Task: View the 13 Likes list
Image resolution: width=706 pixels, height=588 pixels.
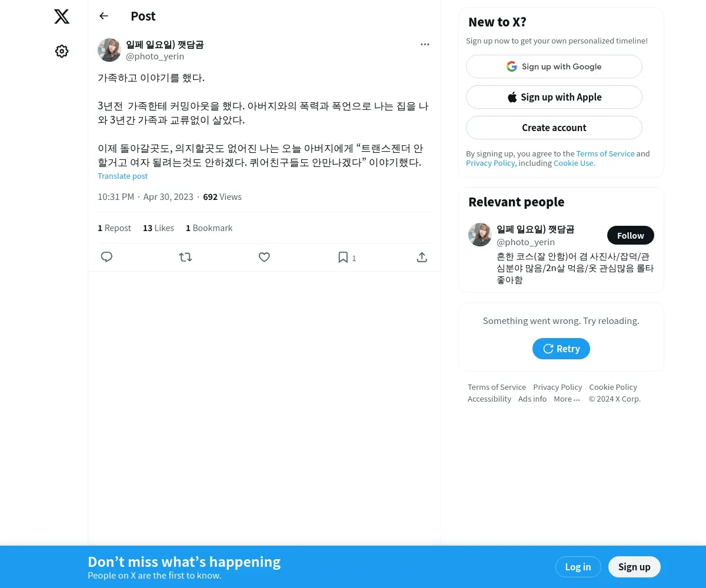Action: (x=158, y=228)
